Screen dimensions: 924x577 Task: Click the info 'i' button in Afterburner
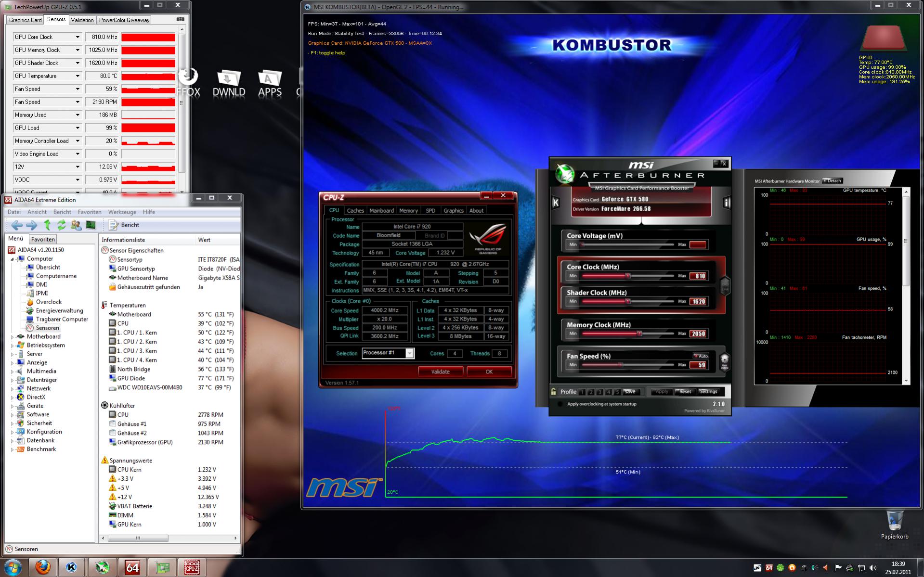tap(727, 203)
